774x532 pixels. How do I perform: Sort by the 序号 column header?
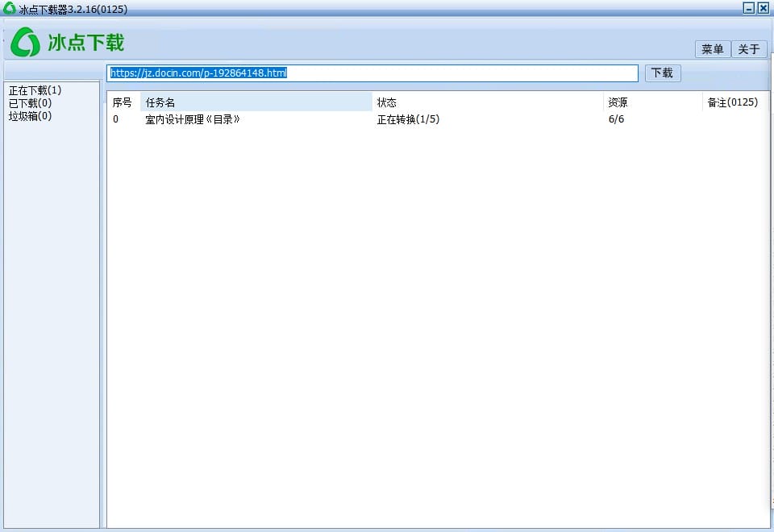[122, 102]
